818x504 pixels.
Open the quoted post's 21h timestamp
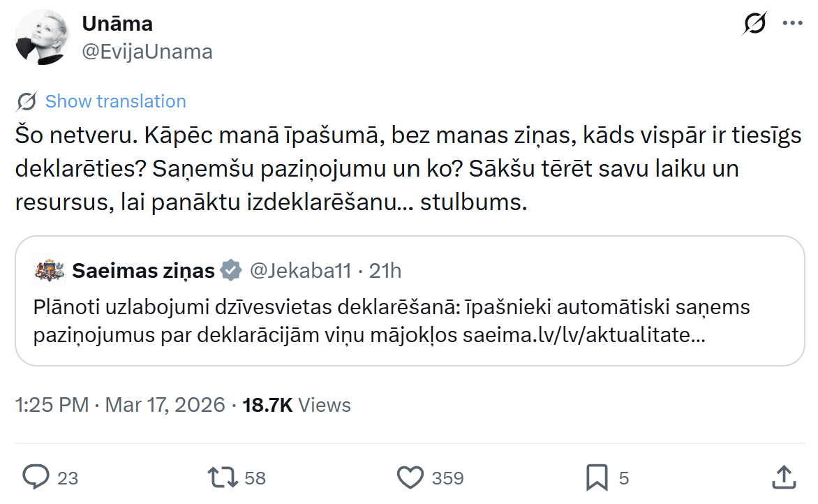[x=385, y=271]
